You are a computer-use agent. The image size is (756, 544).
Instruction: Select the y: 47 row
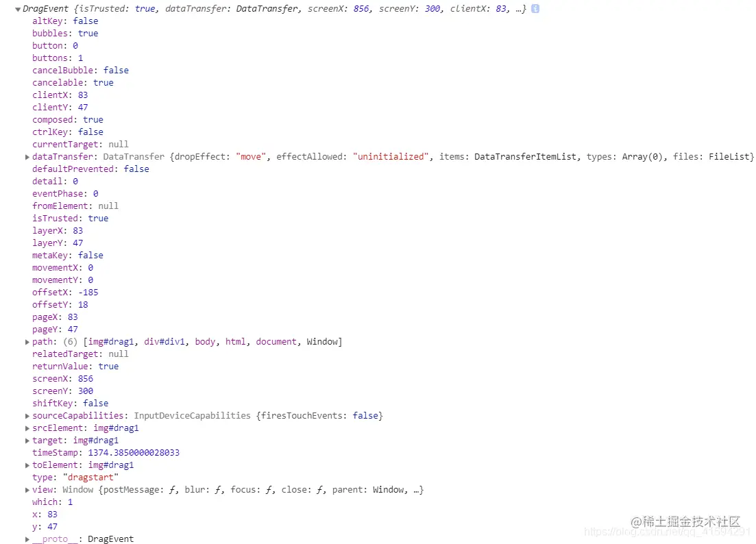(45, 527)
